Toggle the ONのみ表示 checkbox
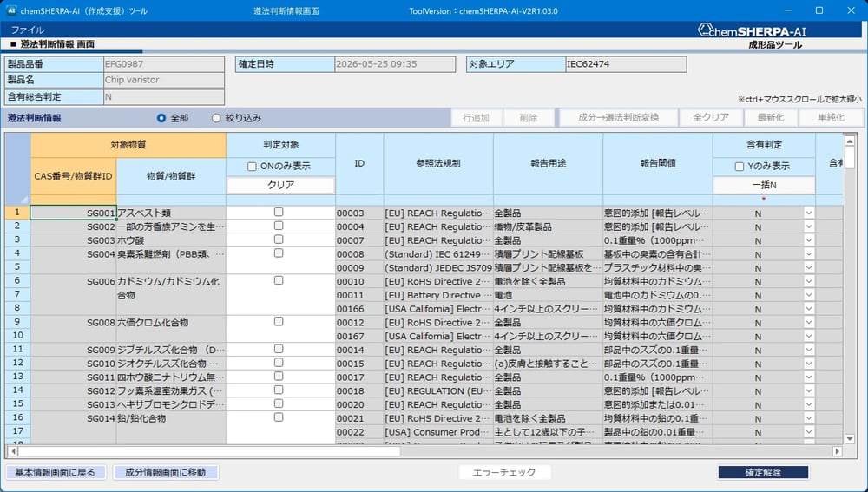Viewport: 868px width, 492px height. tap(252, 166)
